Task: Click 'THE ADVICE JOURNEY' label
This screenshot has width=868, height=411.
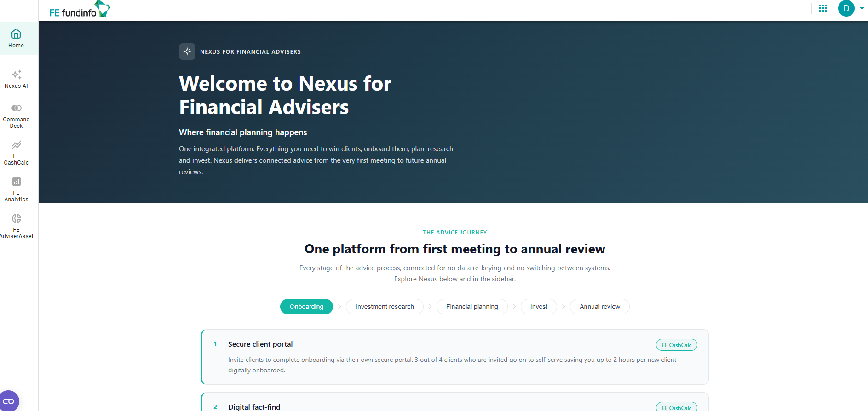Action: pyautogui.click(x=455, y=233)
